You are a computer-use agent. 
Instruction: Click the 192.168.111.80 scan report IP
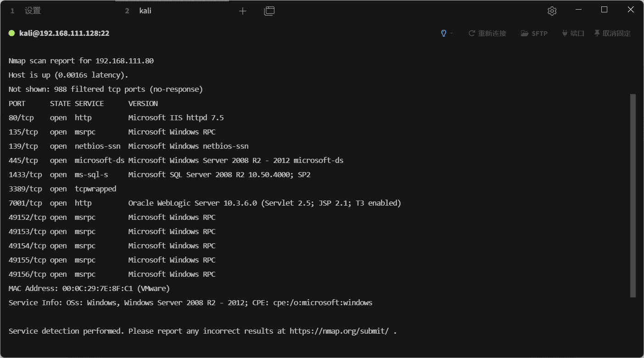pos(124,61)
